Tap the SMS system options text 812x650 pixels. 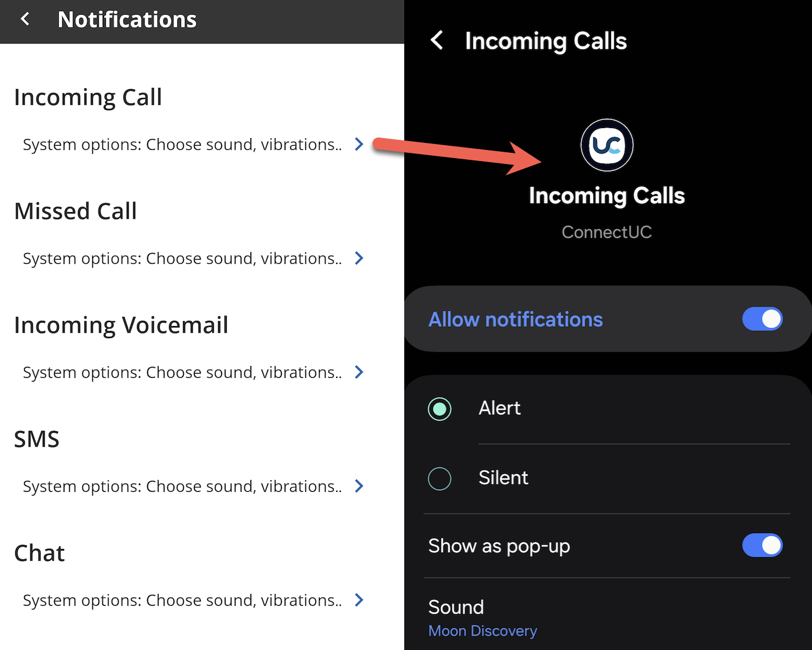(182, 487)
